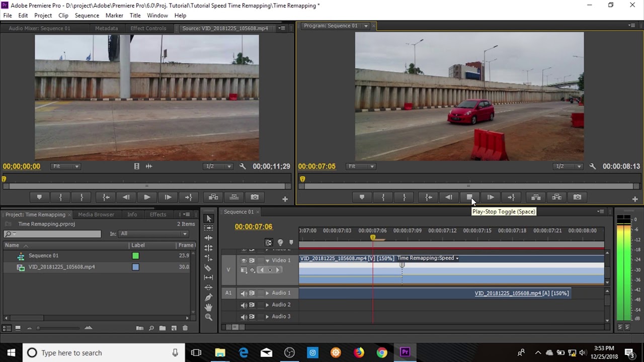Select the Rate Stretch tool
The height and width of the screenshot is (362, 644).
209,257
